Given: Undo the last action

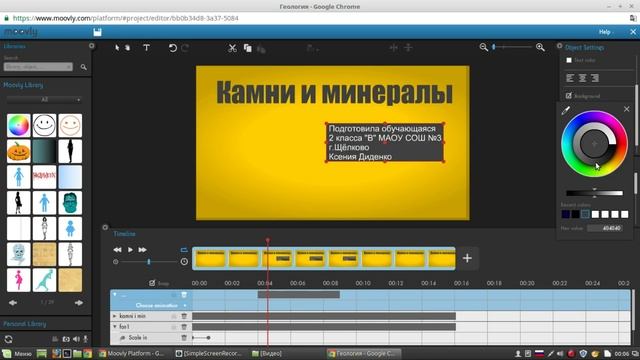Looking at the screenshot, I should (173, 48).
